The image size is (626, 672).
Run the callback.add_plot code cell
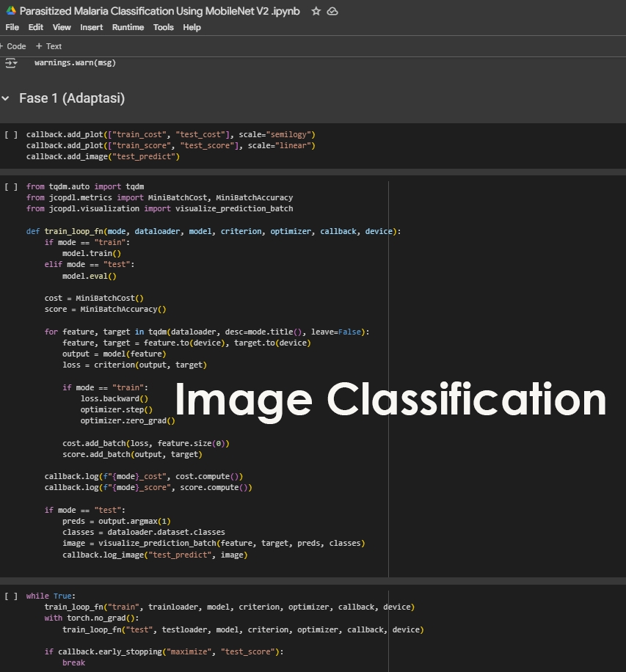click(11, 134)
